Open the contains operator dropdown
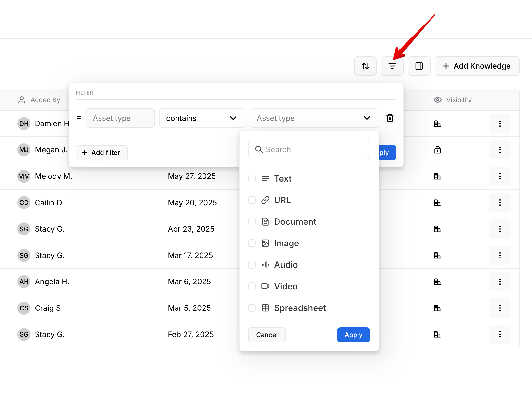 [202, 118]
